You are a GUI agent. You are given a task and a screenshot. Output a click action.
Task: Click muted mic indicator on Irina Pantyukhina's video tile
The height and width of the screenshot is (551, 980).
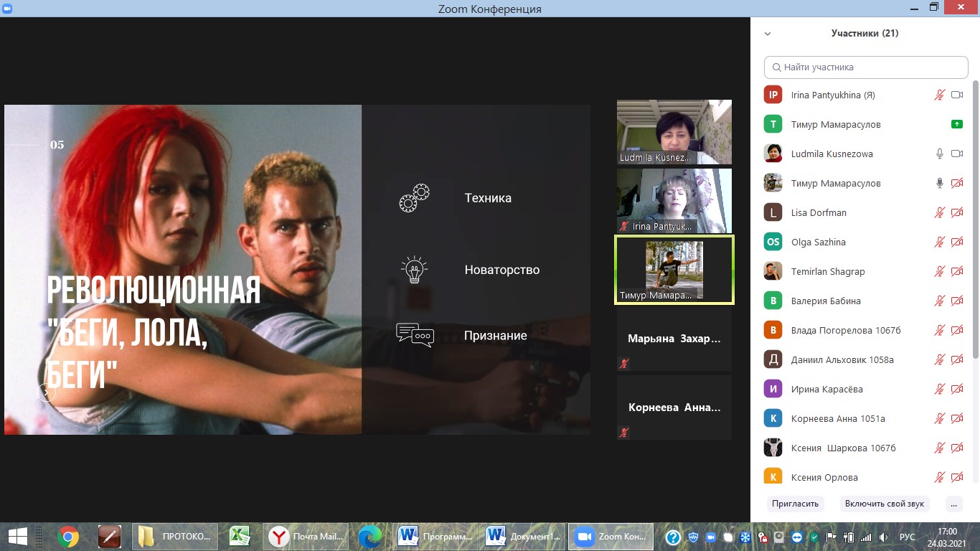(x=624, y=226)
